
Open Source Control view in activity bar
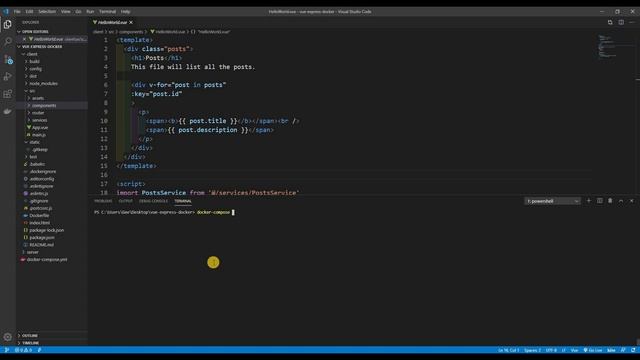pyautogui.click(x=8, y=59)
